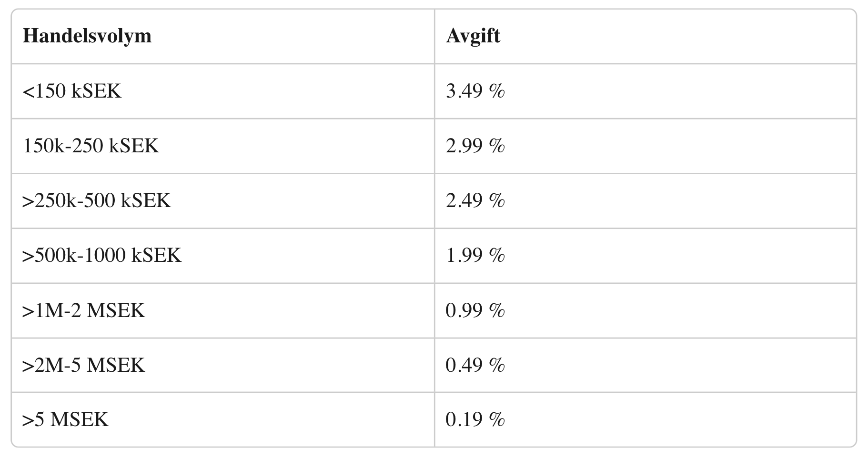Select the <150 kSEK volume cell

click(x=72, y=91)
